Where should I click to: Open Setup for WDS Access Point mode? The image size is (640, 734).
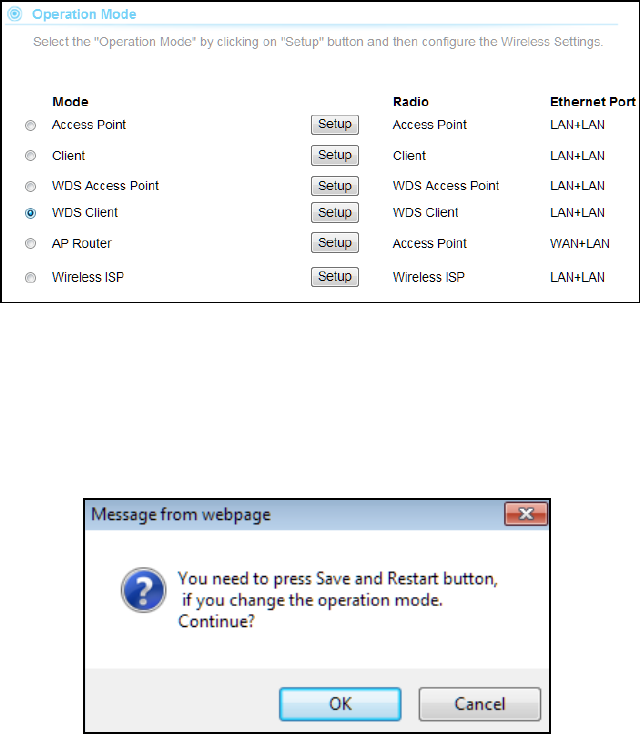pos(335,186)
